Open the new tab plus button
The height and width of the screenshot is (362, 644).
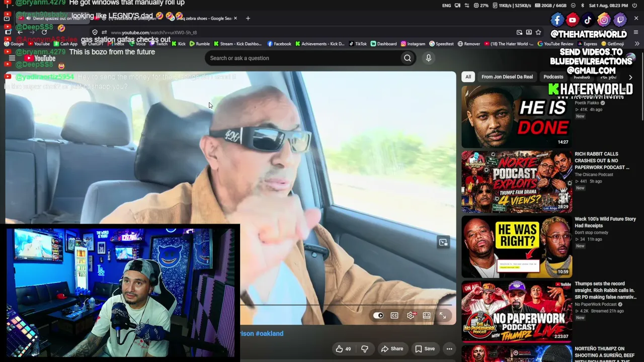[248, 19]
